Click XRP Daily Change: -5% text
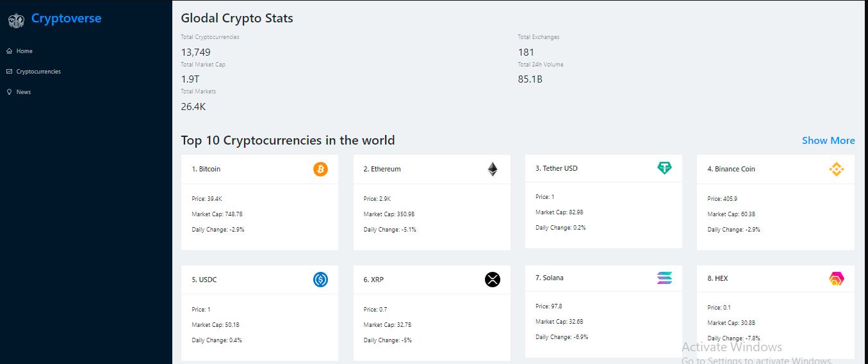The height and width of the screenshot is (364, 868). click(x=388, y=340)
